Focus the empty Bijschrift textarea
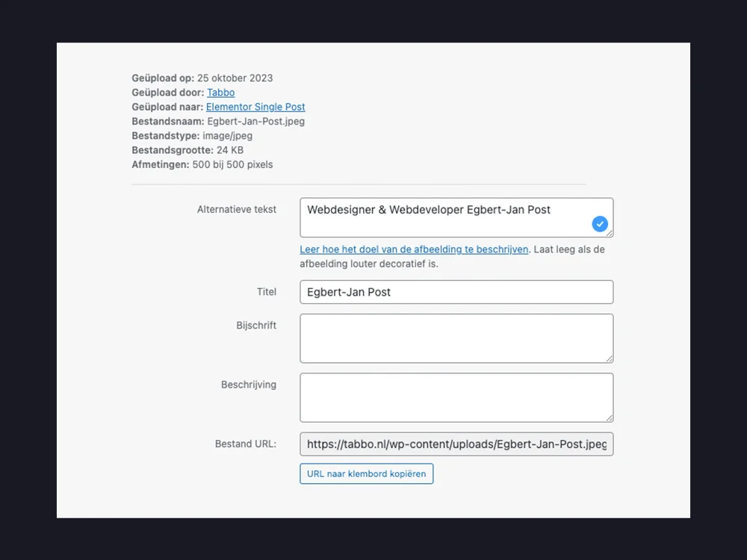The image size is (747, 560). (x=456, y=338)
